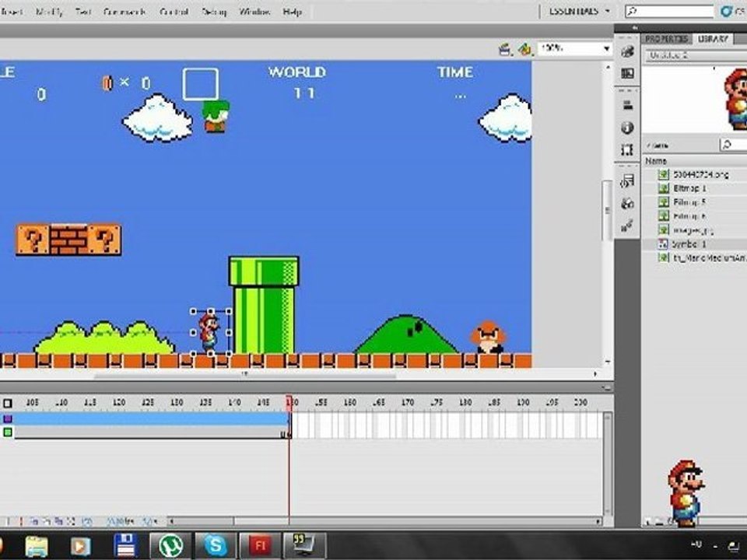Viewport: 747px width, 560px height.
Task: Select Bitmap 1 in library list
Action: click(x=689, y=188)
